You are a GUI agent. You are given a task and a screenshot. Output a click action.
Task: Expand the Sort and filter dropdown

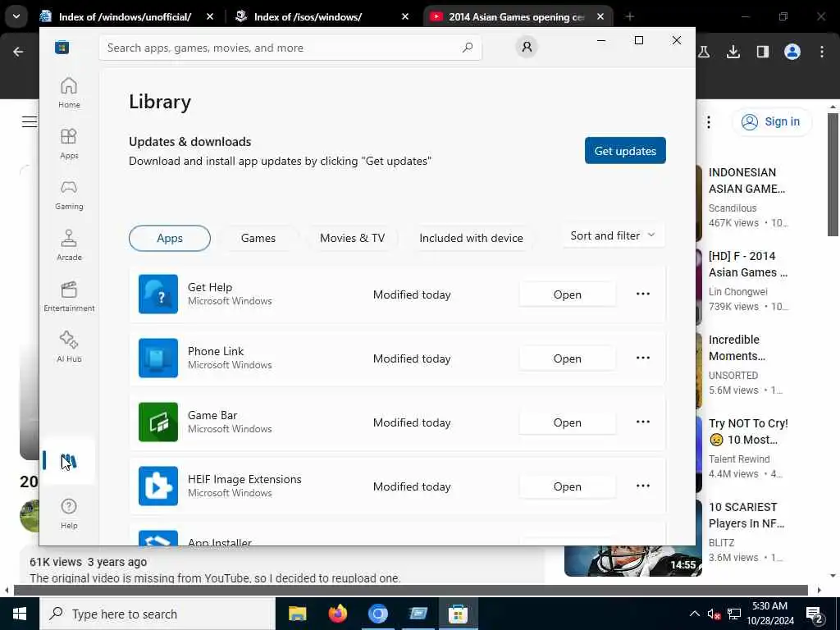pyautogui.click(x=614, y=235)
